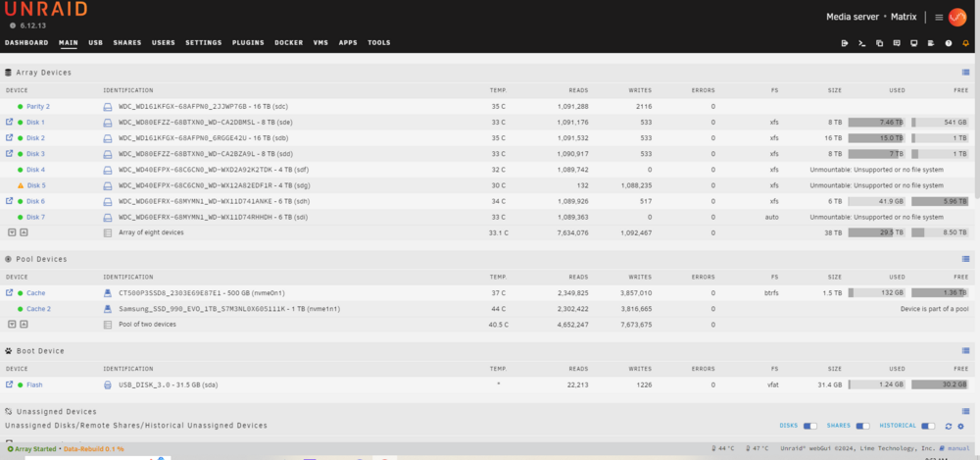Toggle Boot Device view via blue list icon

point(965,351)
